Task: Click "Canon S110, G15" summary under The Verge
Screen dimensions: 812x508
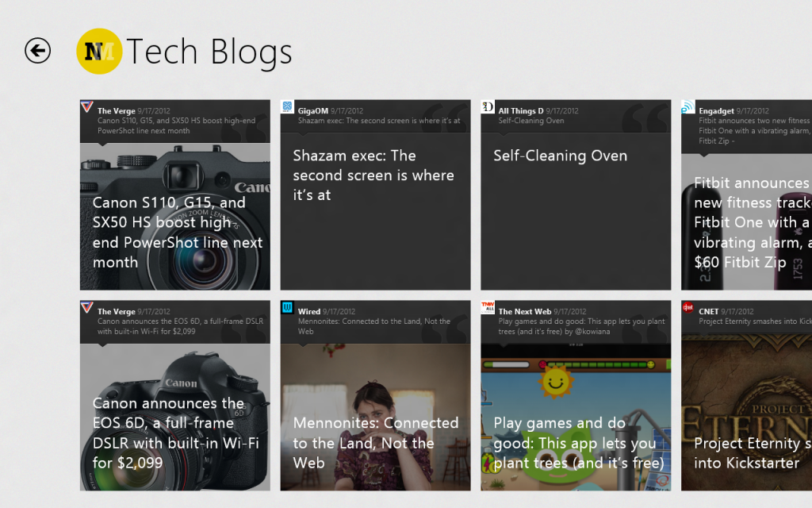Action: [176, 125]
